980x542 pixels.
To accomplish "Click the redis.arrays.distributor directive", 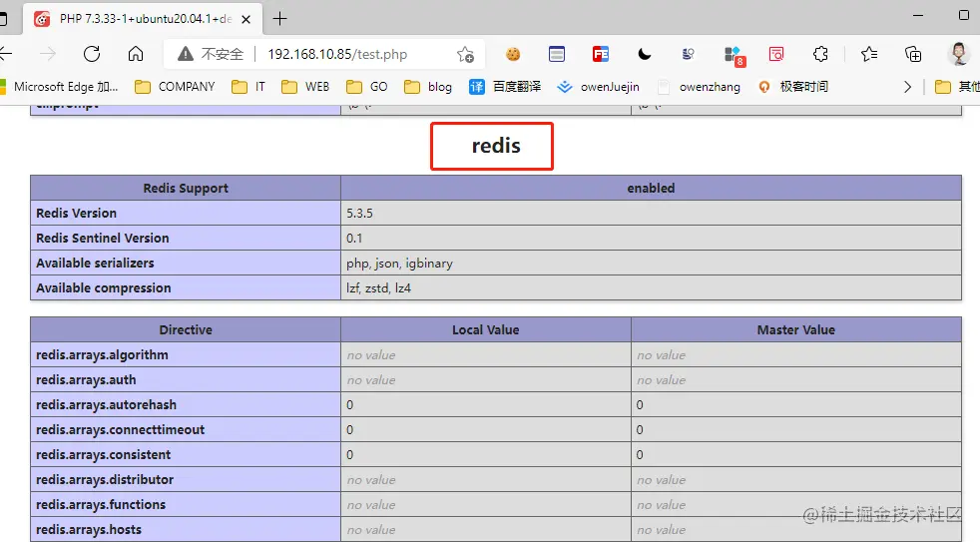I will coord(105,480).
